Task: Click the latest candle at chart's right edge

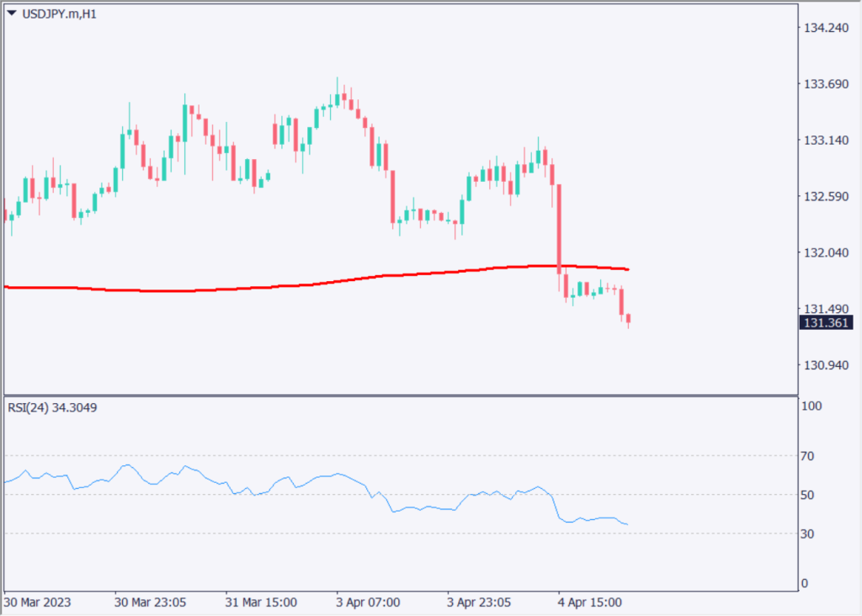Action: coord(629,319)
